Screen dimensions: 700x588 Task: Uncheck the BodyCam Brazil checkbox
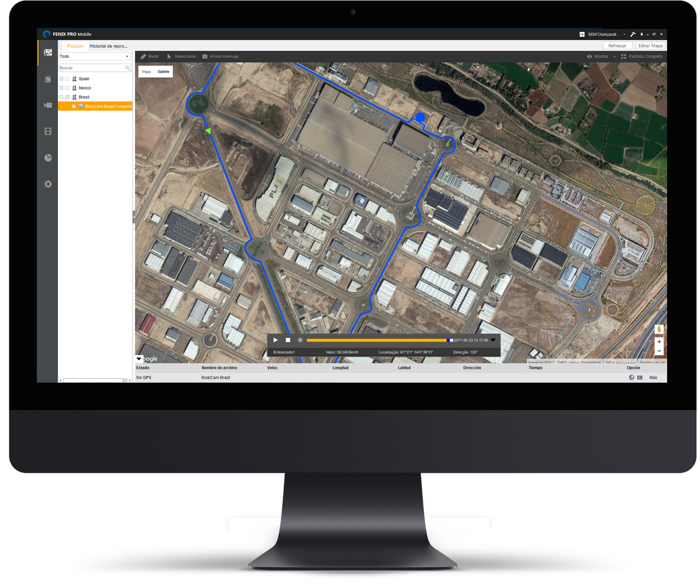pyautogui.click(x=73, y=106)
